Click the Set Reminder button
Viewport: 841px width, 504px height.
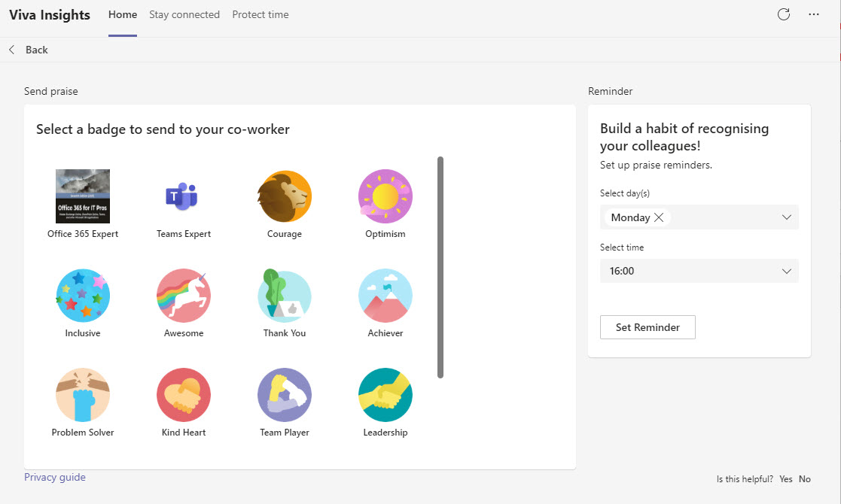(x=648, y=327)
